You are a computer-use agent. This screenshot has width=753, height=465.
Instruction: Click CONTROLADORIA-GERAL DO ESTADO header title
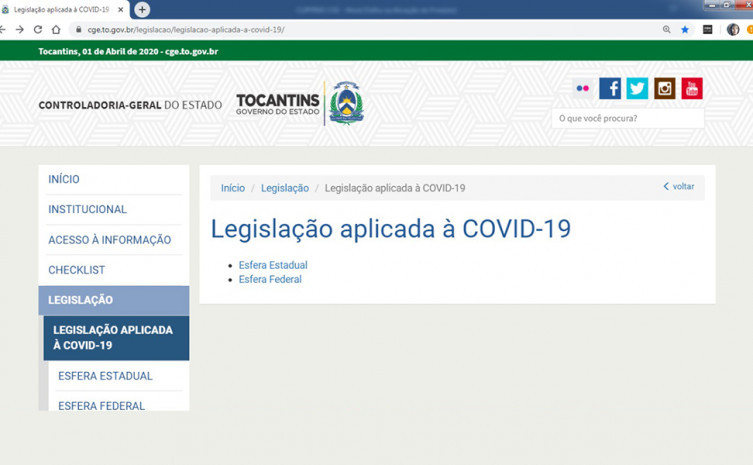point(130,105)
